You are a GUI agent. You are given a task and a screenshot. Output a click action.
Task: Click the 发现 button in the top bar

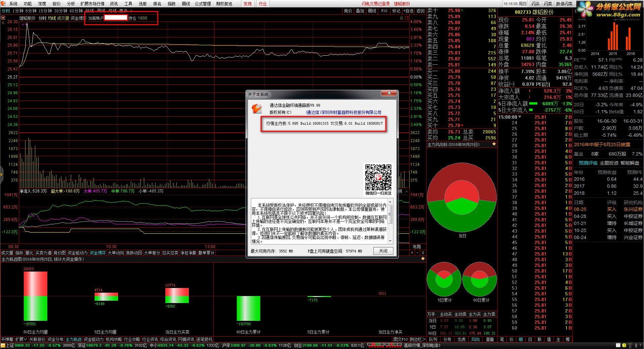(248, 4)
